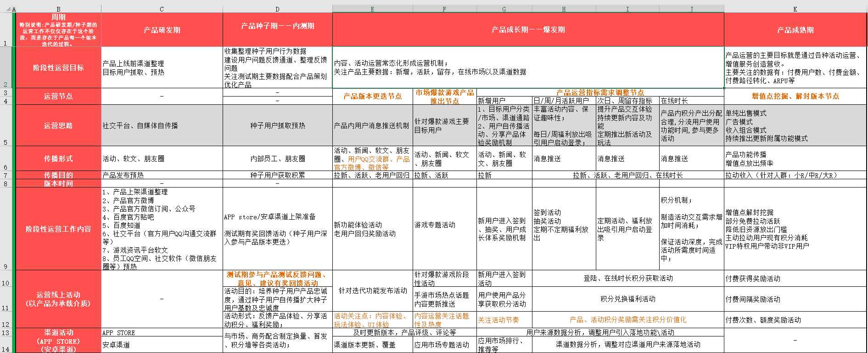
Task: Select the 增值点挖掘、解封版本节点 cell
Action: 795,96
